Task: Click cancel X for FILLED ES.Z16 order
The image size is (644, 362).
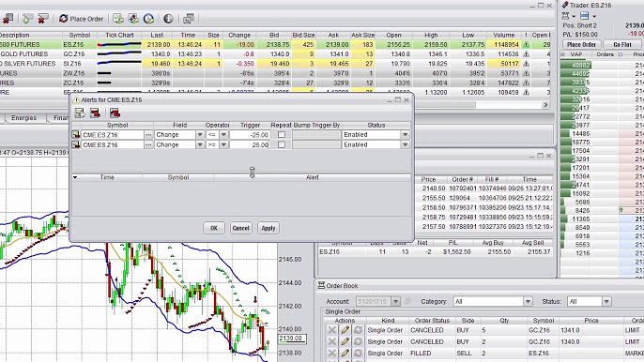Action: point(332,353)
